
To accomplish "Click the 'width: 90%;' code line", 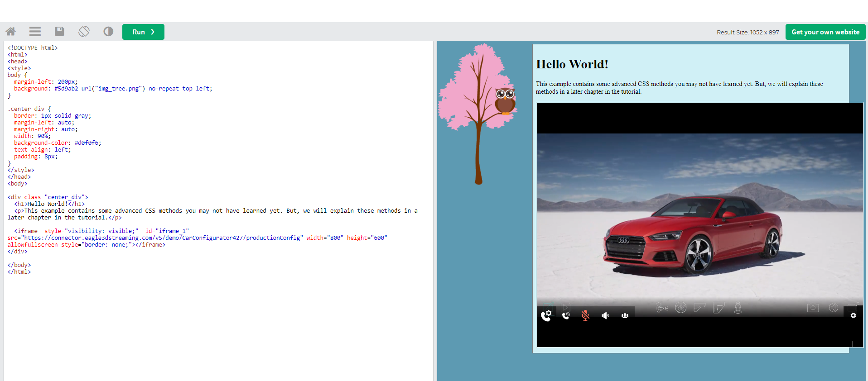I will tap(32, 136).
